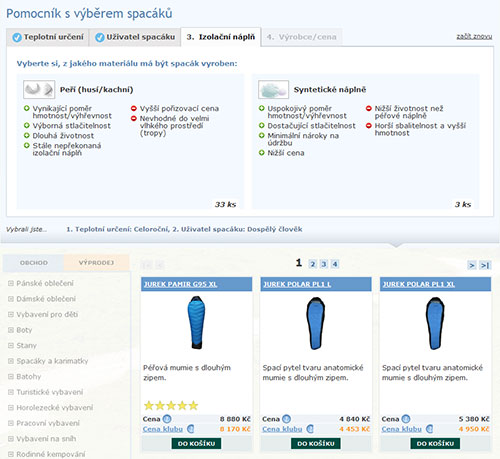Click club price icon for Polar PL1 XL
Image resolution: width=500 pixels, height=459 pixels.
coord(430,429)
